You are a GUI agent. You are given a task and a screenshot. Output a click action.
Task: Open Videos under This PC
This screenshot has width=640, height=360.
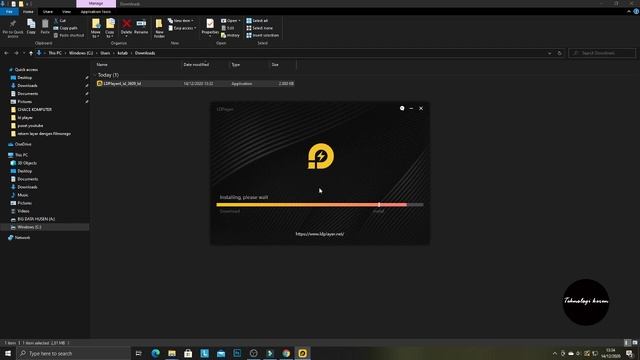point(23,211)
